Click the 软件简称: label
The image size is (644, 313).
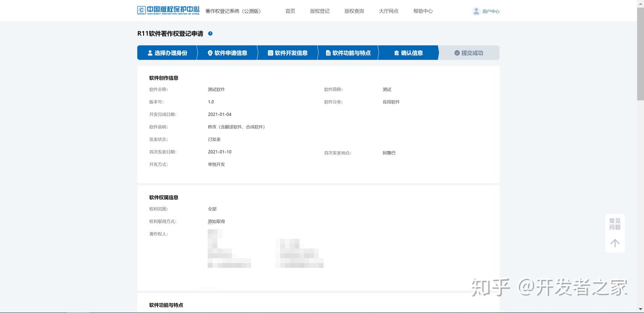[x=334, y=90]
